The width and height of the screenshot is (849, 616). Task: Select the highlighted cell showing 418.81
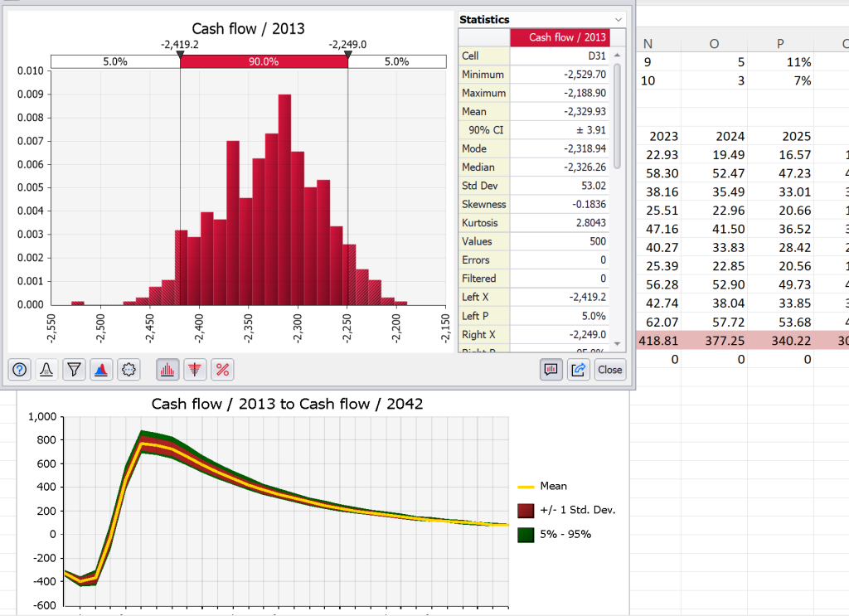tap(661, 341)
